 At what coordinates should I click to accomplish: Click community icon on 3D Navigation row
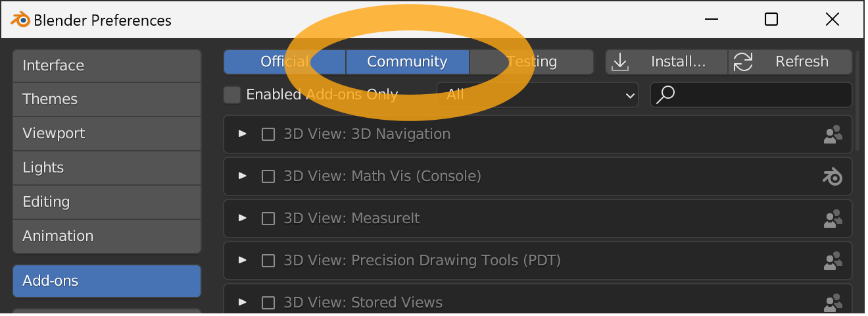pyautogui.click(x=833, y=134)
